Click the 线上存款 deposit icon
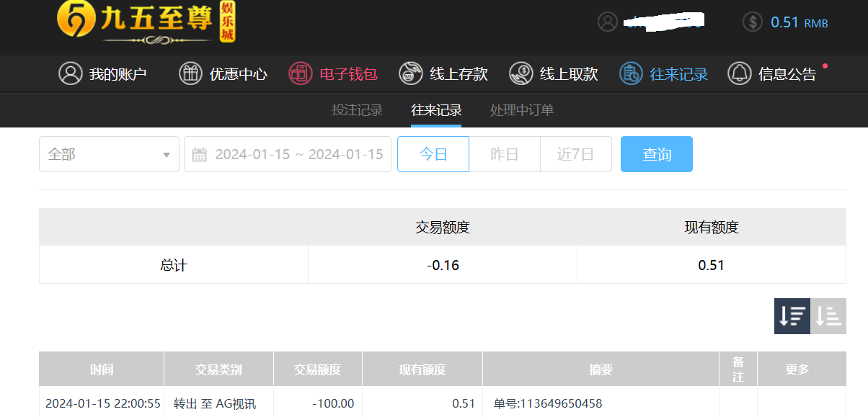Image resolution: width=868 pixels, height=417 pixels. [x=411, y=73]
